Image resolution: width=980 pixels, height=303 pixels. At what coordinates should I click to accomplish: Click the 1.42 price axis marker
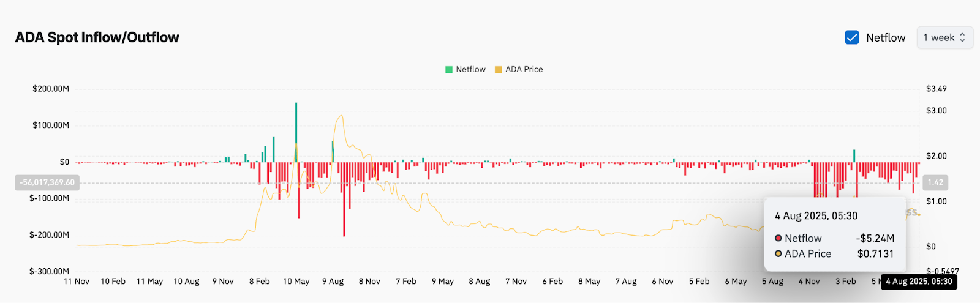coord(935,182)
